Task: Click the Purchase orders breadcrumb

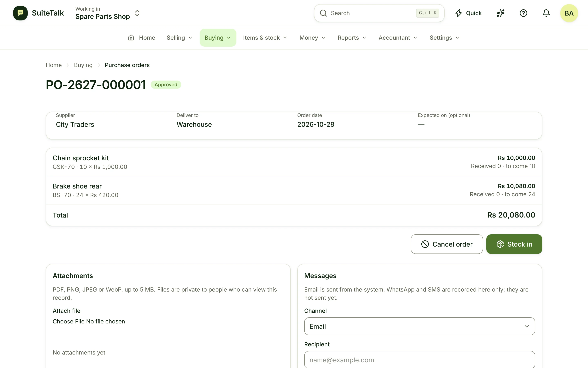Action: (127, 65)
